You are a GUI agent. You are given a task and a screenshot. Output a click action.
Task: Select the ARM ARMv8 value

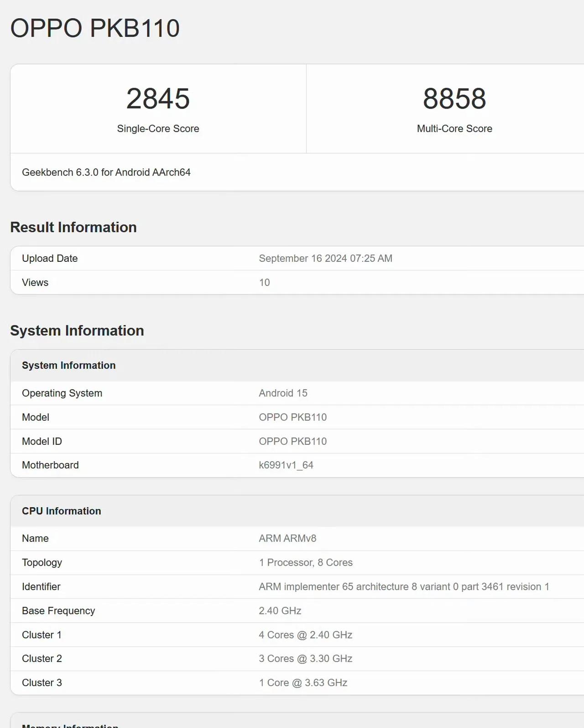coord(287,538)
